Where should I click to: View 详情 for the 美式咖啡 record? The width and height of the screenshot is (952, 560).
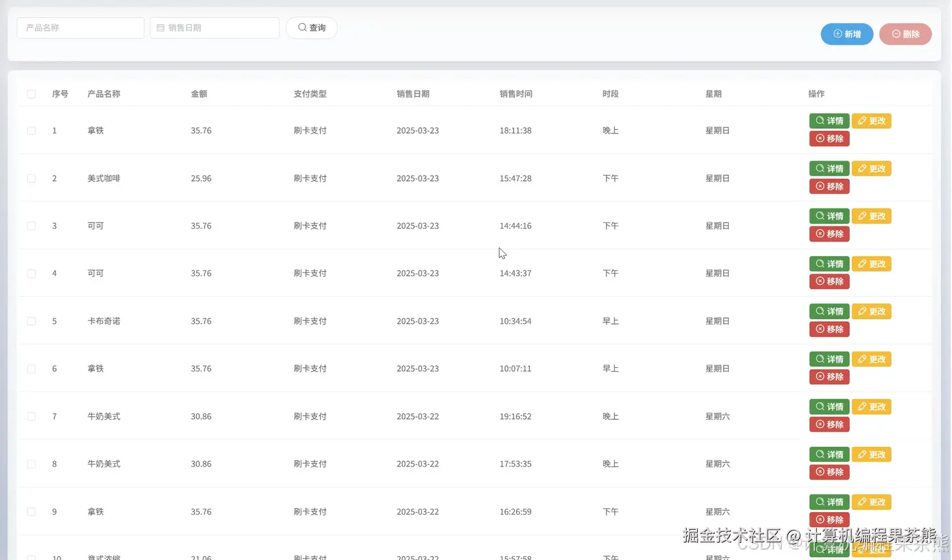click(x=829, y=168)
